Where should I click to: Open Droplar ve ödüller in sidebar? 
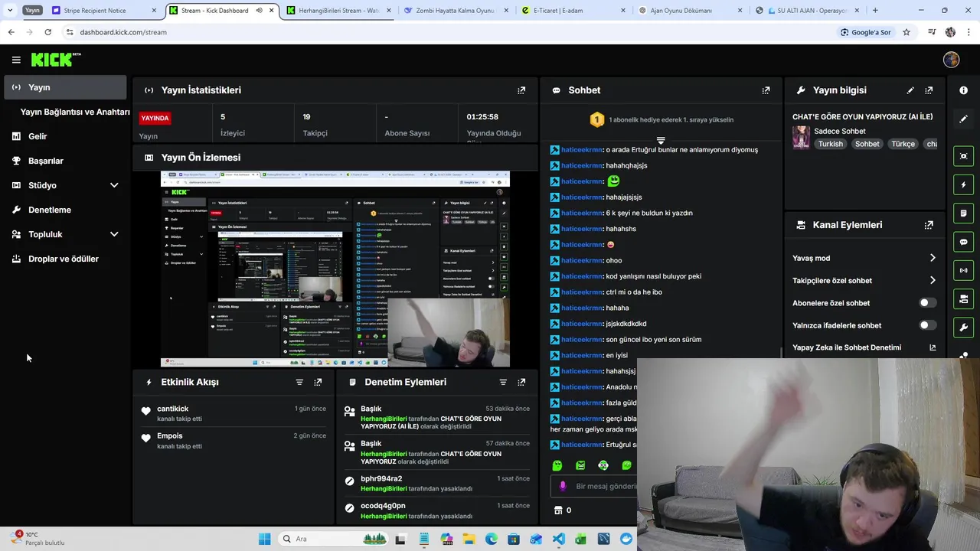(x=65, y=259)
